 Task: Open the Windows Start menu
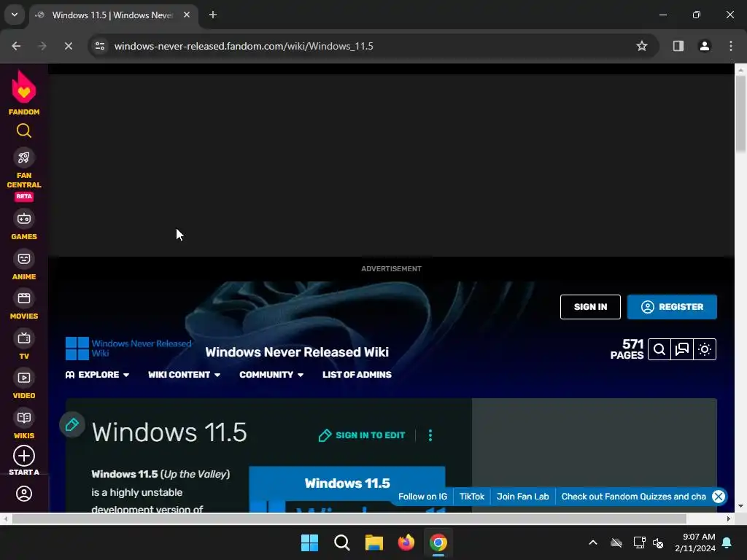pyautogui.click(x=309, y=542)
